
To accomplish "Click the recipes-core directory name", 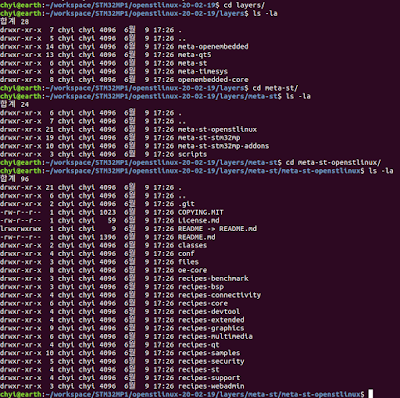I will pos(203,303).
